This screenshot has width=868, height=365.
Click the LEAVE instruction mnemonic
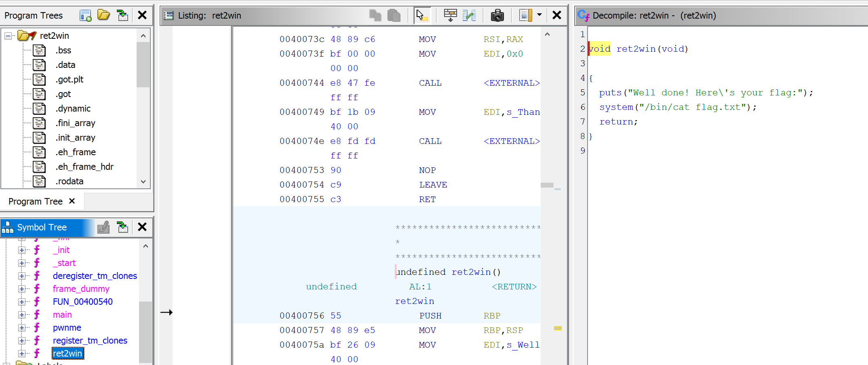[x=433, y=185]
